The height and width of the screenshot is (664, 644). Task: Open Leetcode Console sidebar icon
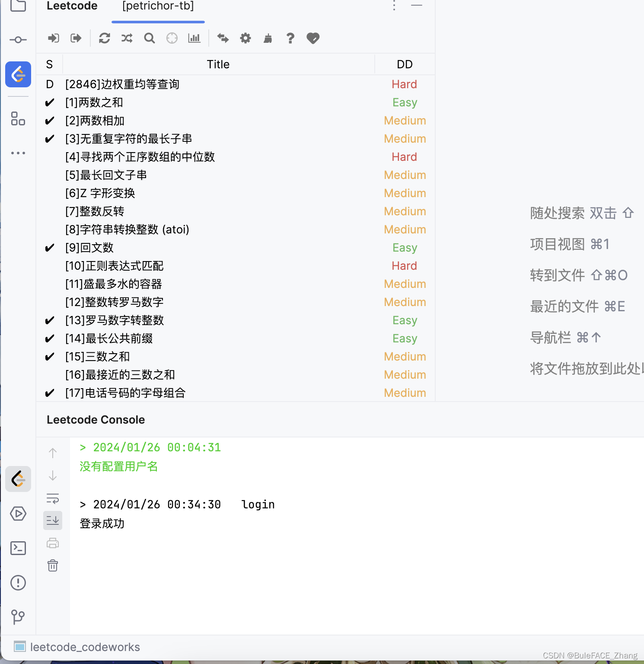18,479
